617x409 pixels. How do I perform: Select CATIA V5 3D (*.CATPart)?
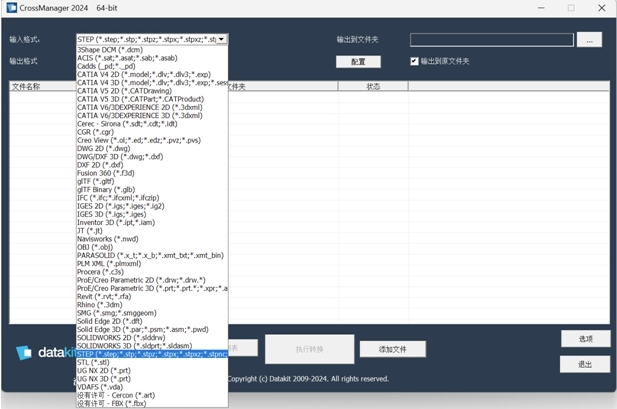pos(152,99)
